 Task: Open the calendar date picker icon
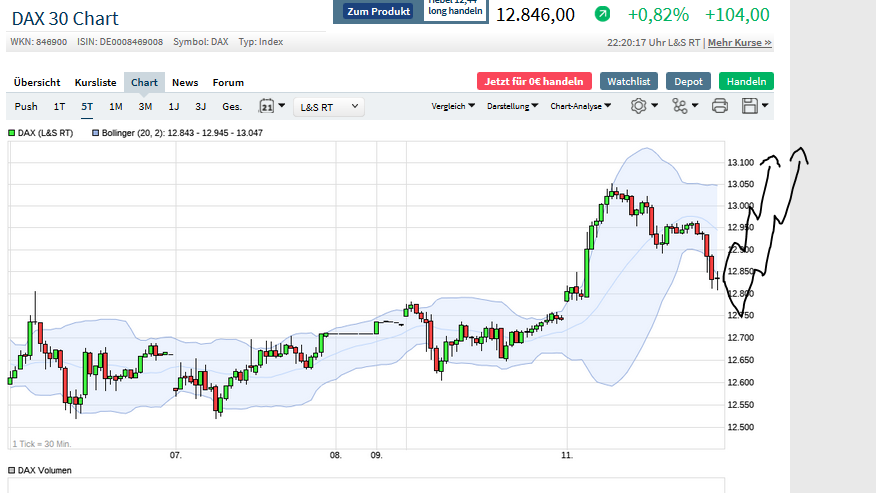267,106
